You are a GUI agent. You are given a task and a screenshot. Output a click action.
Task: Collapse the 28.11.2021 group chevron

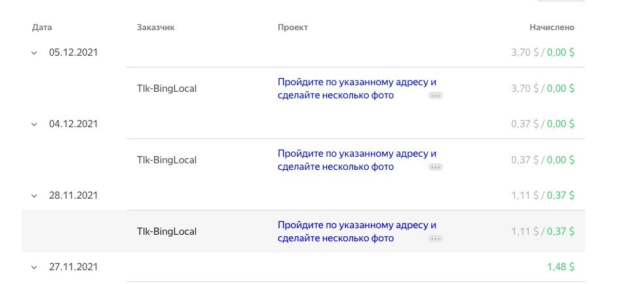point(34,195)
